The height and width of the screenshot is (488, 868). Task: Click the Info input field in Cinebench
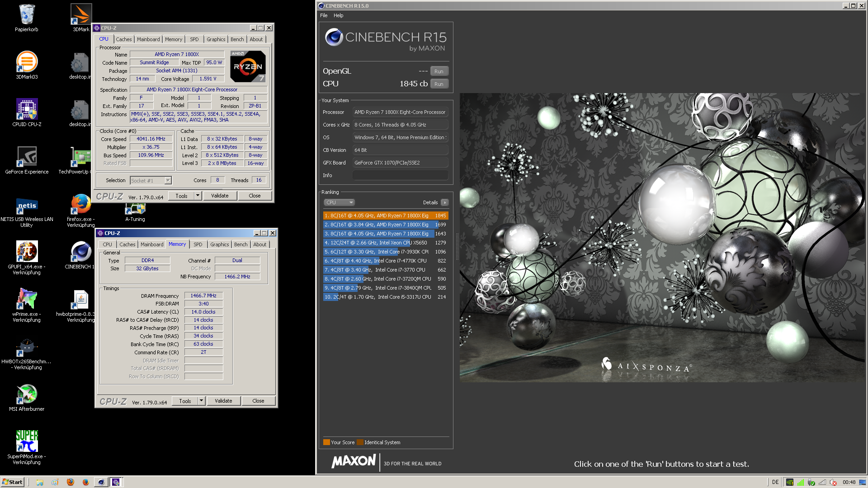click(401, 175)
